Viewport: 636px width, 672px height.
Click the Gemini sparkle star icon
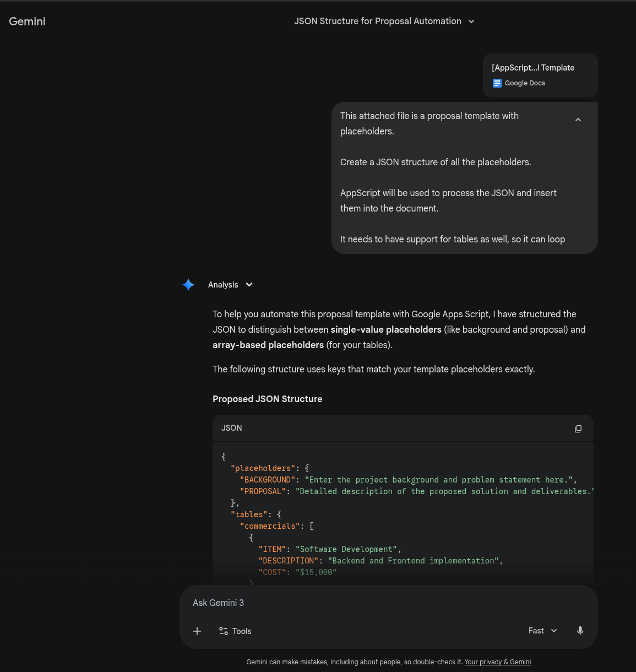tap(188, 285)
